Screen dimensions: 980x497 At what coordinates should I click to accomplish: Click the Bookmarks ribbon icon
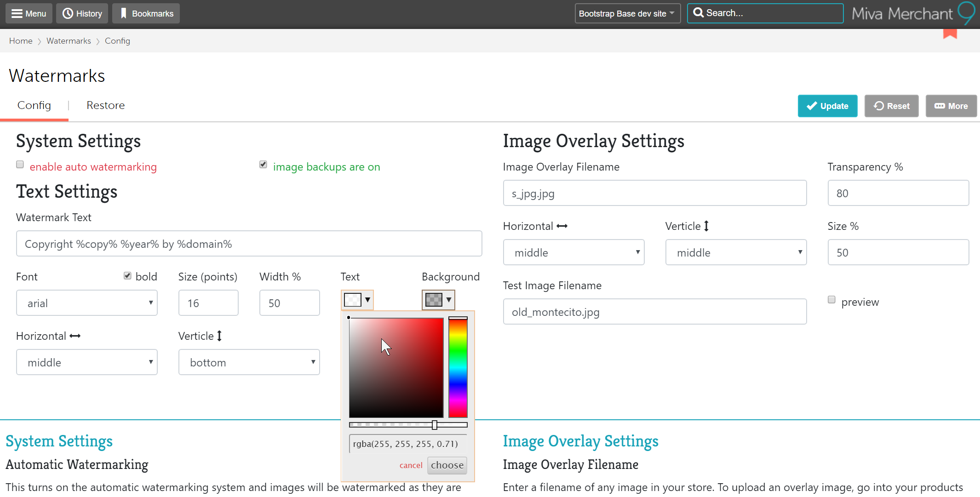(x=123, y=13)
